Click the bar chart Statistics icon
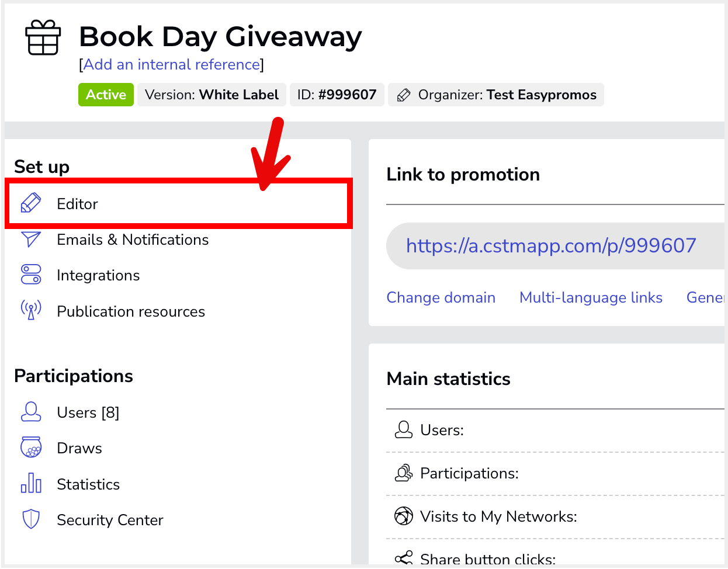 click(x=31, y=484)
